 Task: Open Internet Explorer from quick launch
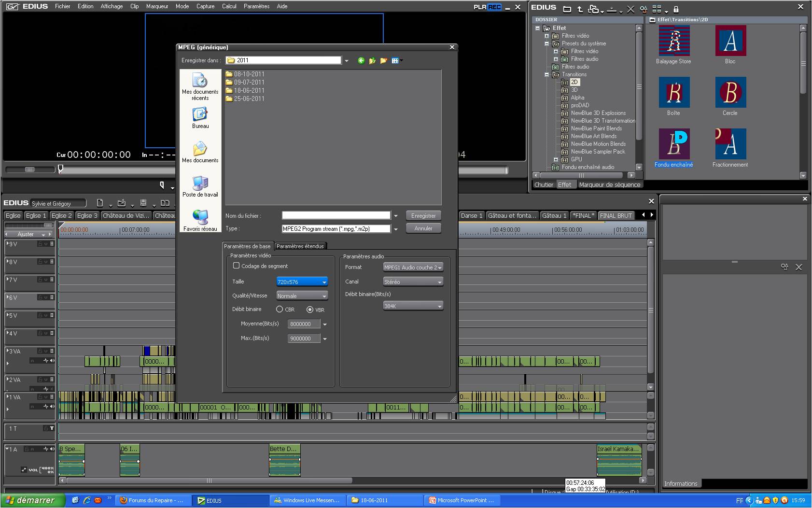coord(87,500)
